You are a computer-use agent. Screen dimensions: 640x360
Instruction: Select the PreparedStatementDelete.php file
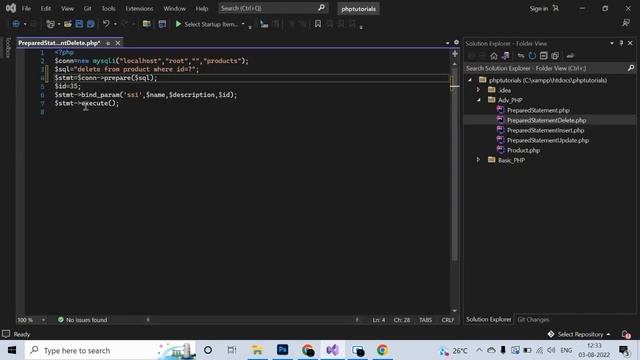click(x=546, y=120)
